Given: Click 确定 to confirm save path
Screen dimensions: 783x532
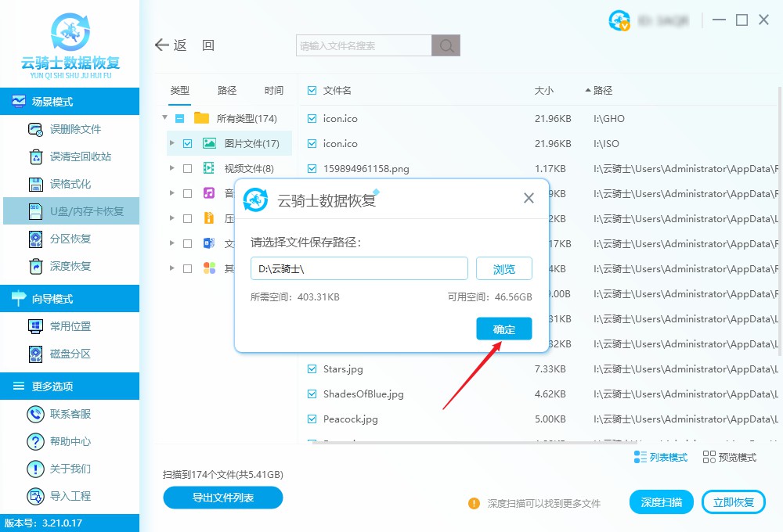Looking at the screenshot, I should (503, 329).
